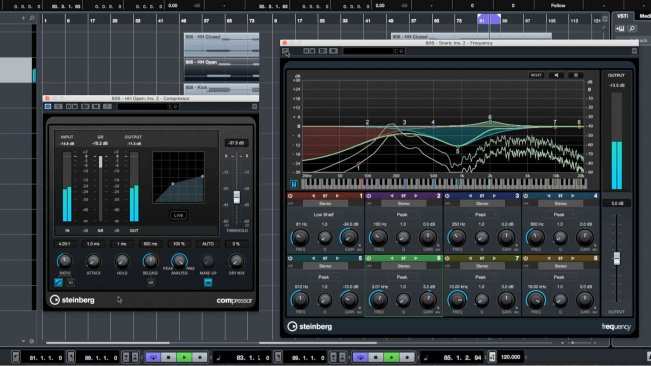Toggle band 7 power in Frequency EQ
The image size is (651, 366).
point(447,258)
